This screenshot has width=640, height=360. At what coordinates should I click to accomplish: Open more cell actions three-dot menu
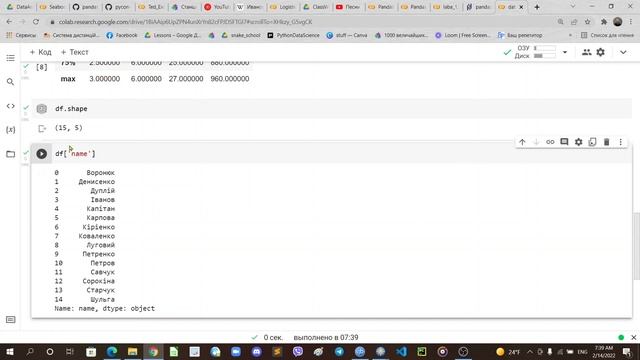click(x=620, y=142)
